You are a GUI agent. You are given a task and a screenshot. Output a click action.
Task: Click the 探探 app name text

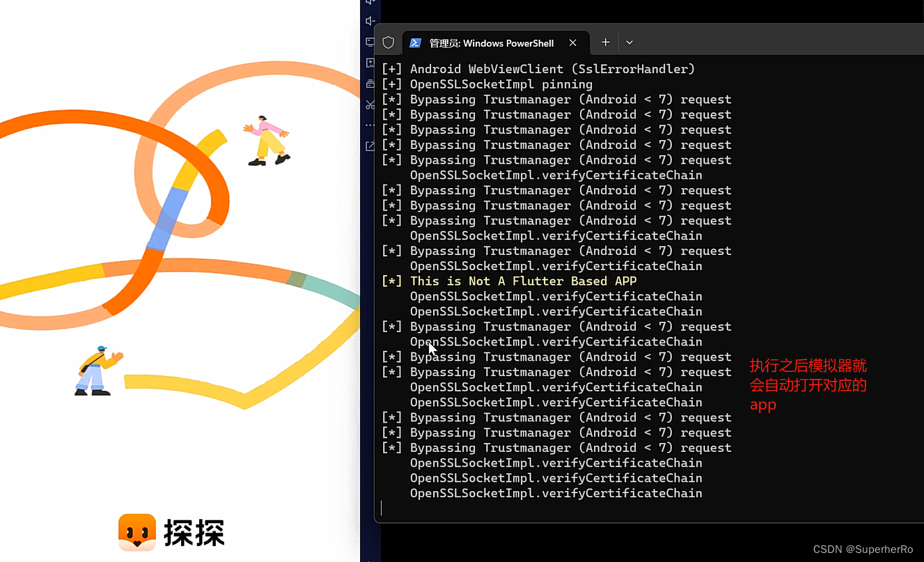194,533
